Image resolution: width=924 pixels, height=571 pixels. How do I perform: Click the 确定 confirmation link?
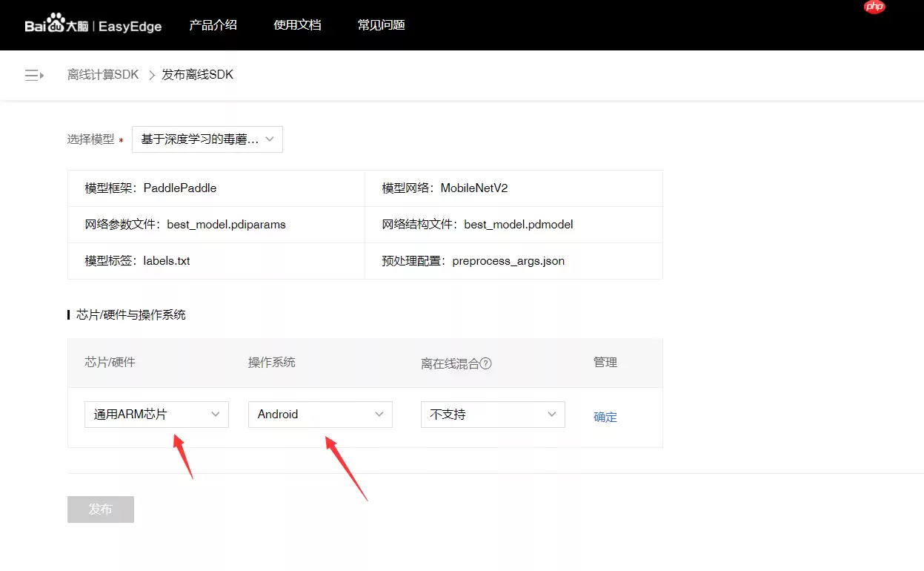click(x=605, y=417)
